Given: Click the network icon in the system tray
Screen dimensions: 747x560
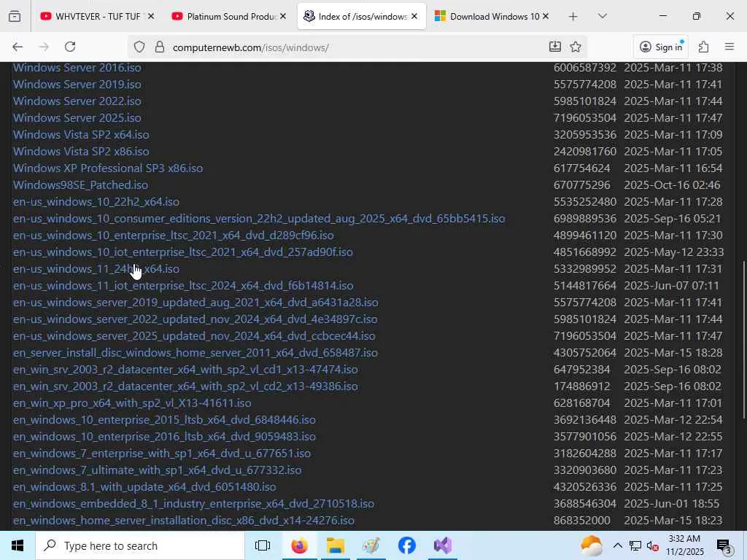Looking at the screenshot, I should [x=635, y=545].
